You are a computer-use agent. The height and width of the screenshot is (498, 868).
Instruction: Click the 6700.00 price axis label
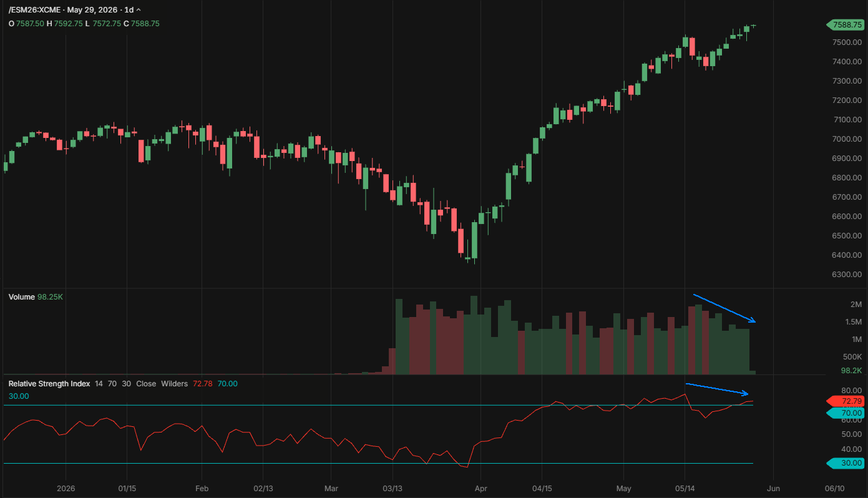[847, 197]
